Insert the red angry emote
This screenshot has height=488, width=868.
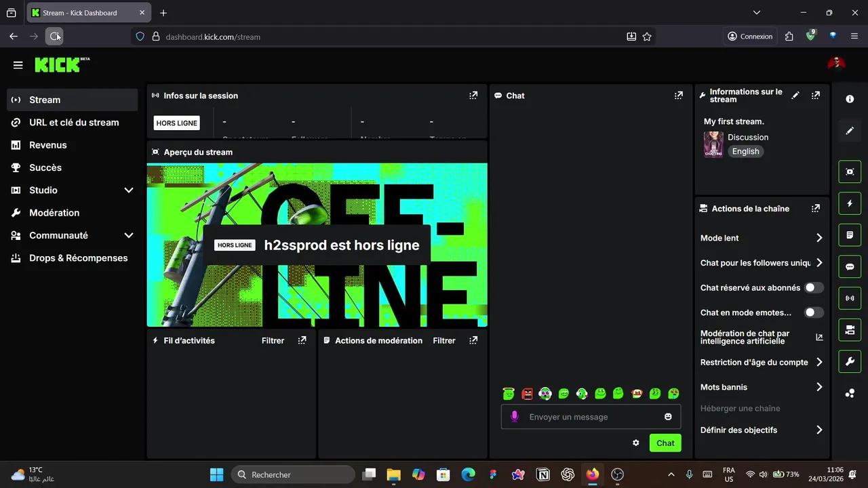click(x=527, y=393)
